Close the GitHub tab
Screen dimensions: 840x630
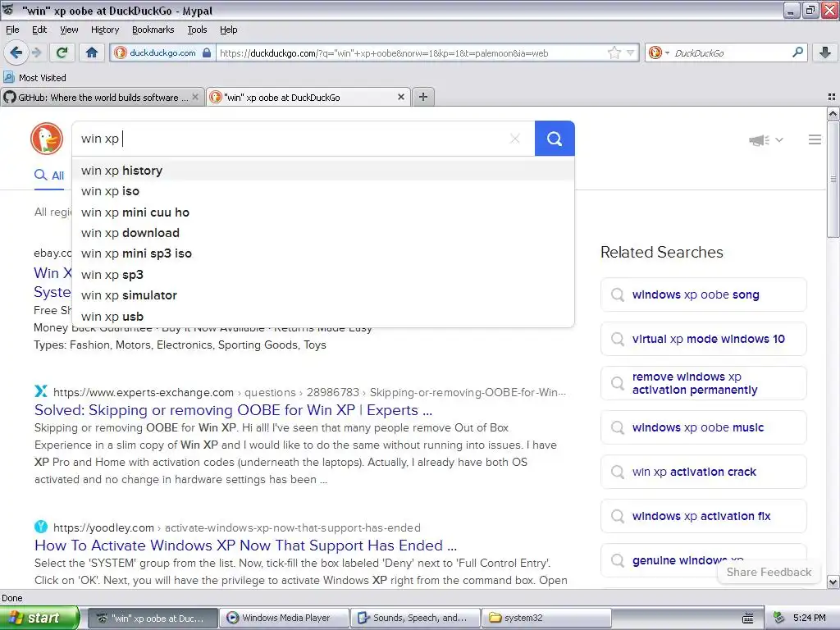(x=195, y=97)
